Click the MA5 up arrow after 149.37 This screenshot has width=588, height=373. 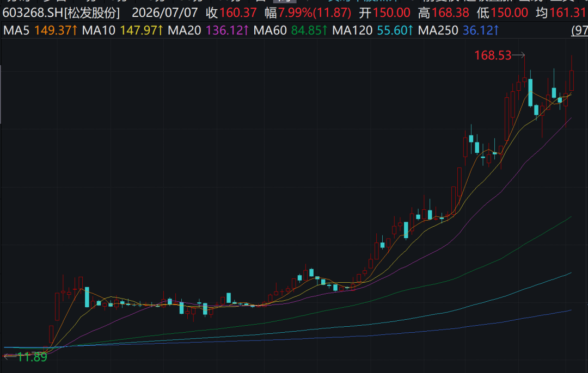click(x=75, y=30)
